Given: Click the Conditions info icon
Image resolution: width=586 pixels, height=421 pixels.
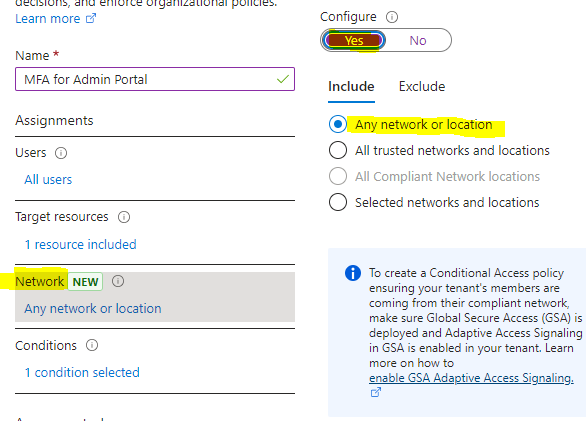Looking at the screenshot, I should pos(92,345).
